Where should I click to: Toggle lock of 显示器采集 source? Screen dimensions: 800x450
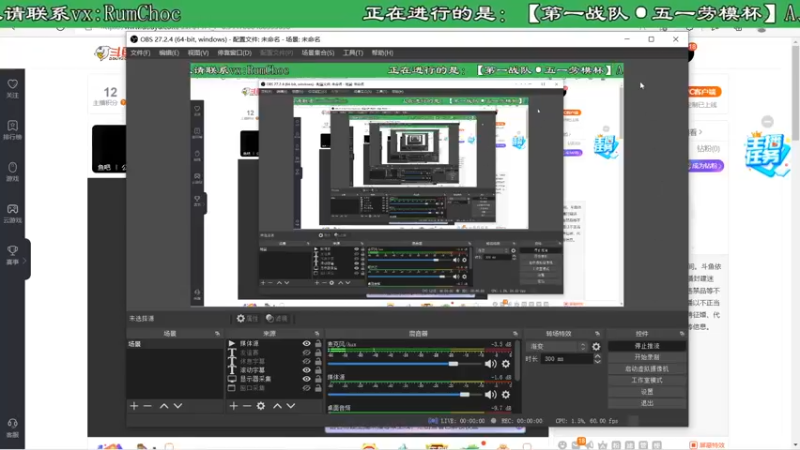pos(318,379)
